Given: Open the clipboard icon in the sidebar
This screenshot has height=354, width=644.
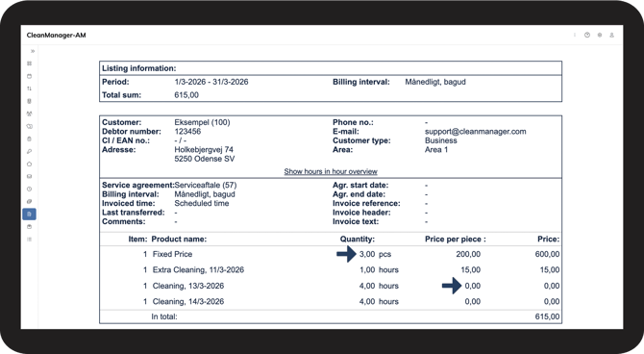Looking at the screenshot, I should tap(29, 139).
